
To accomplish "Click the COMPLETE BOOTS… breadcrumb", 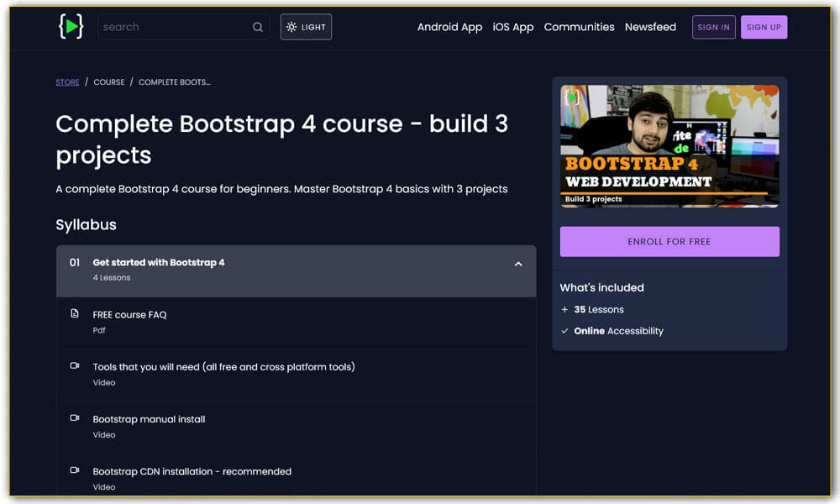I will [x=175, y=82].
